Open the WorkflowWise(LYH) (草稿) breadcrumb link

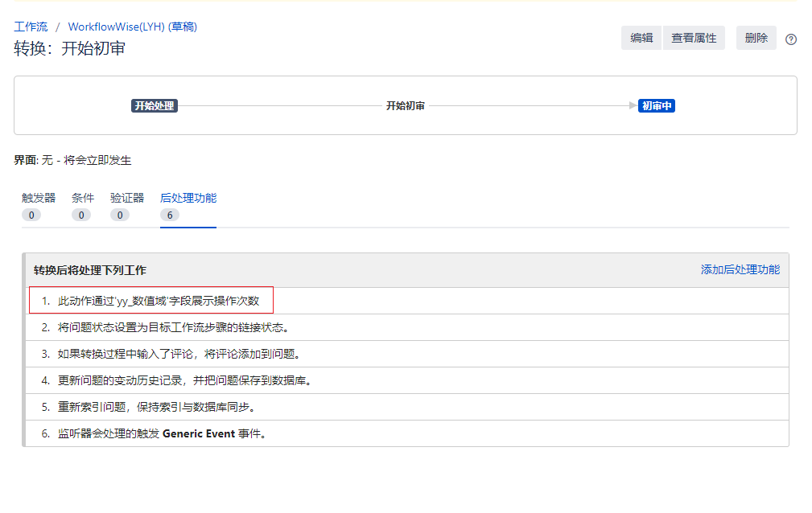click(x=132, y=27)
